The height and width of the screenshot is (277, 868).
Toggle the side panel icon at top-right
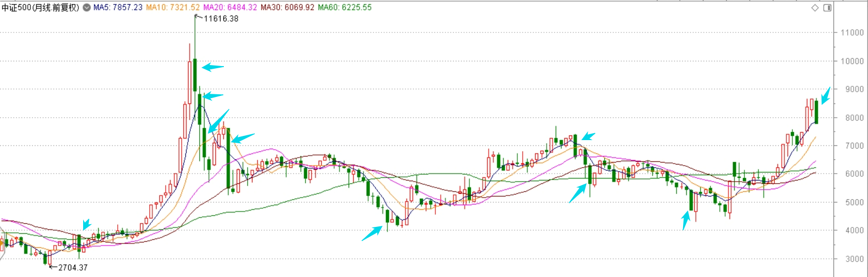(828, 7)
